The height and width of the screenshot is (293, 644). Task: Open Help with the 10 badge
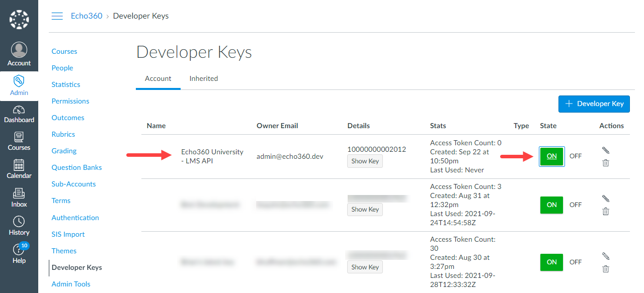(19, 254)
